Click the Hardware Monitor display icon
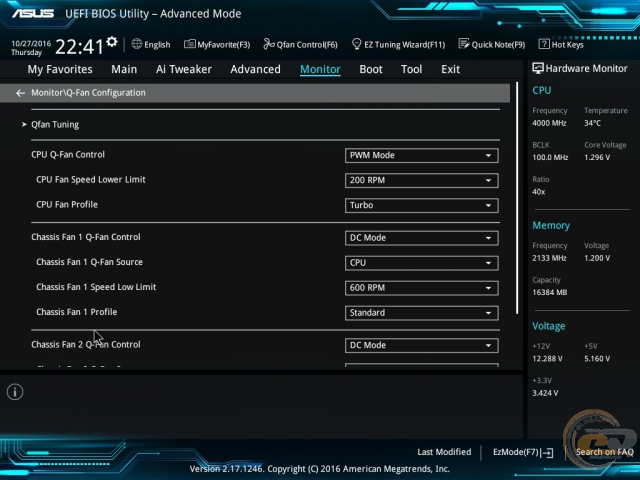 click(538, 69)
